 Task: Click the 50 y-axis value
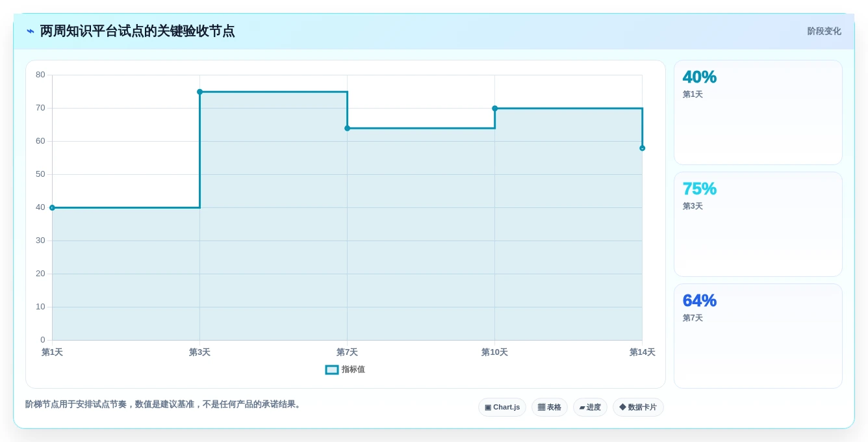(40, 174)
